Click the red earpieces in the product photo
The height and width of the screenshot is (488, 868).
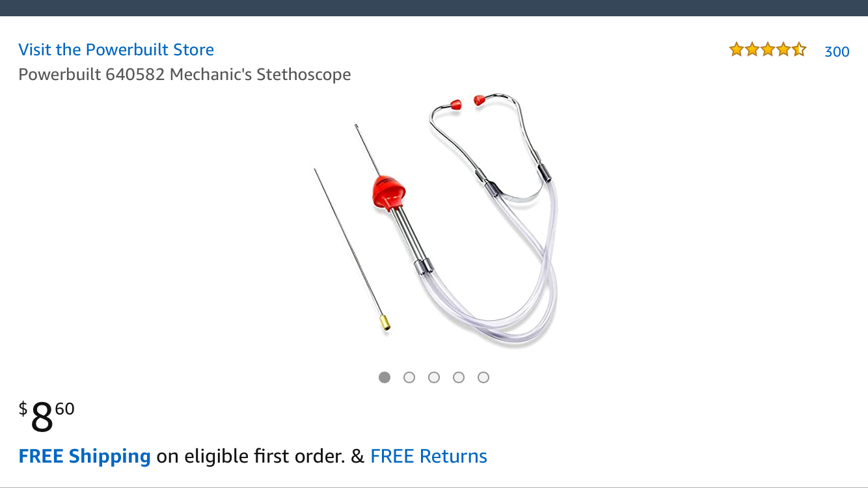[467, 102]
